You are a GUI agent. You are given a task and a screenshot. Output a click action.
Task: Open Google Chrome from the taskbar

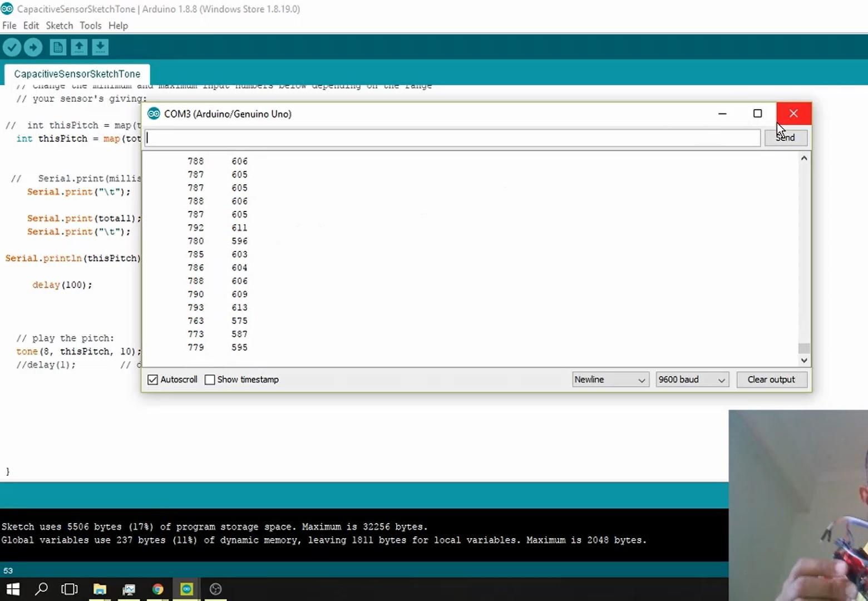(158, 589)
